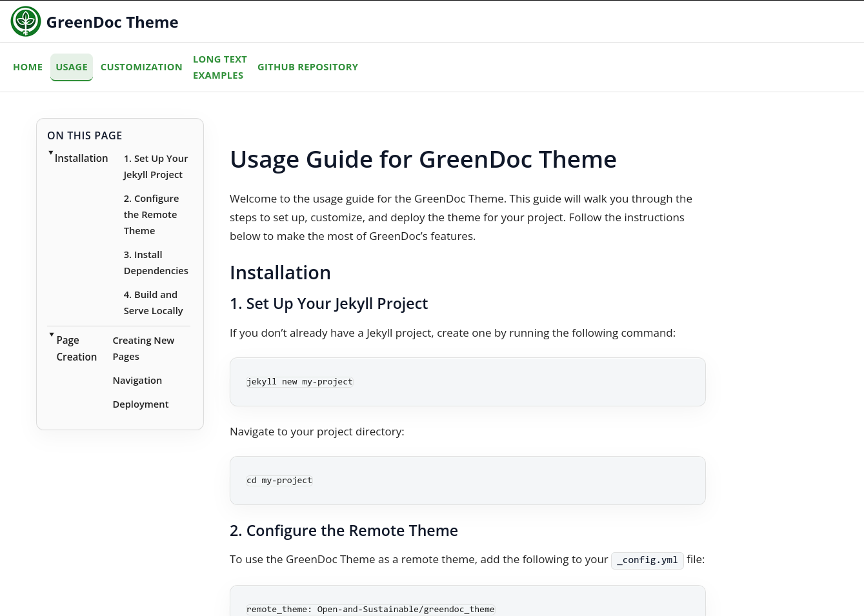This screenshot has width=864, height=616.
Task: Select 'Installation' in the ON THIS PAGE sidebar
Action: [x=81, y=158]
